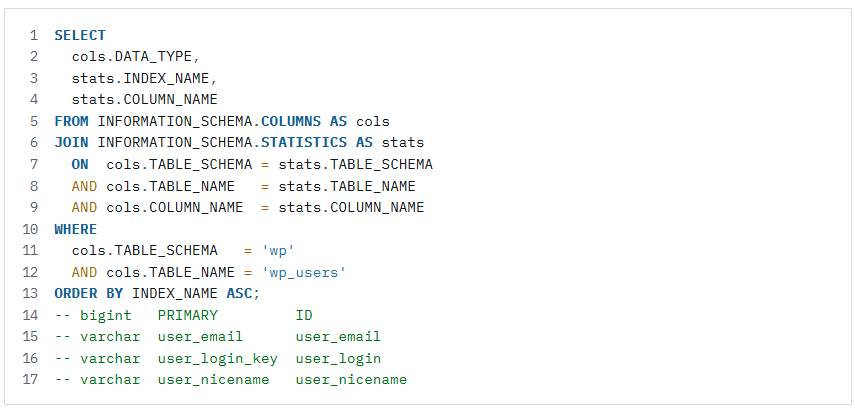Viewport: 855px width, 412px height.
Task: Click stats.TABLE_SCHEMA on line 7
Action: pos(356,165)
